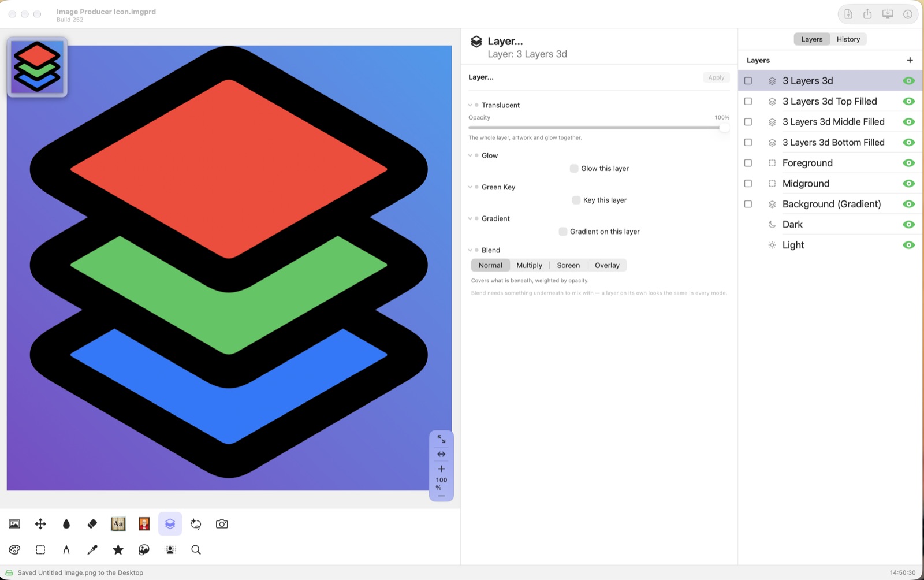Image resolution: width=924 pixels, height=580 pixels.
Task: Click the star shape tool
Action: 118,550
